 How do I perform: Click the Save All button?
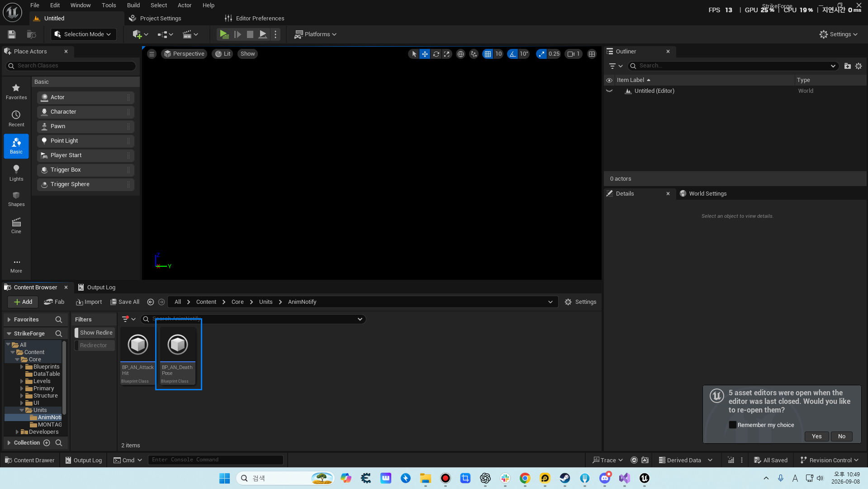(125, 302)
